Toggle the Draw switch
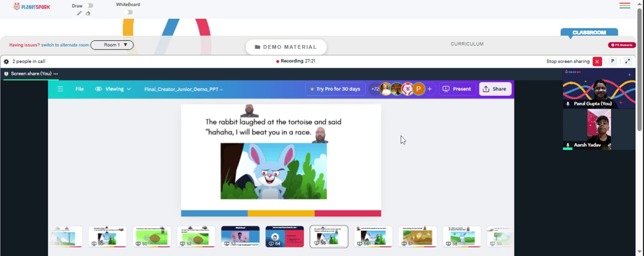Screen dimensions: 644x256 (x=90, y=6)
